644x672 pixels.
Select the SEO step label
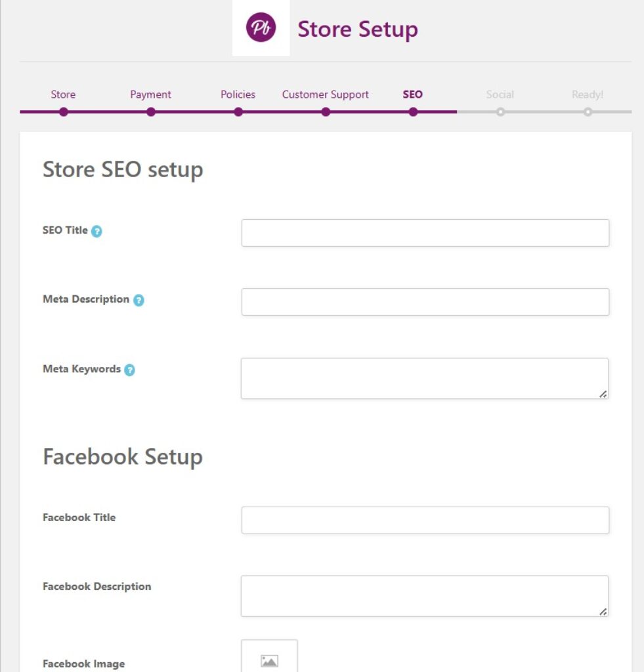[412, 94]
